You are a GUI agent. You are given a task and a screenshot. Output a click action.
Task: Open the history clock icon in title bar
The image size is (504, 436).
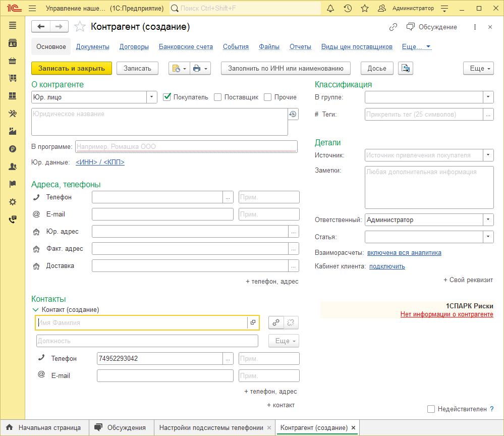348,9
